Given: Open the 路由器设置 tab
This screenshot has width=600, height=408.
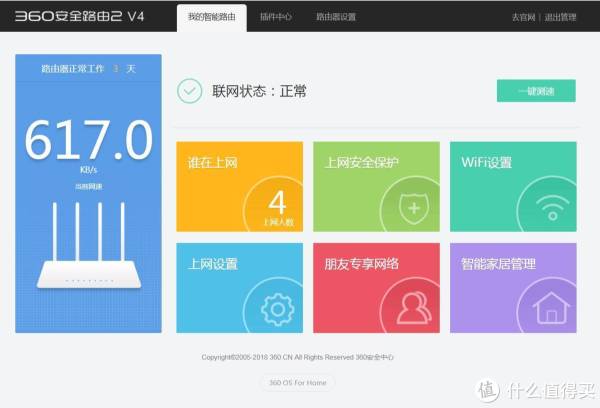Looking at the screenshot, I should point(336,17).
